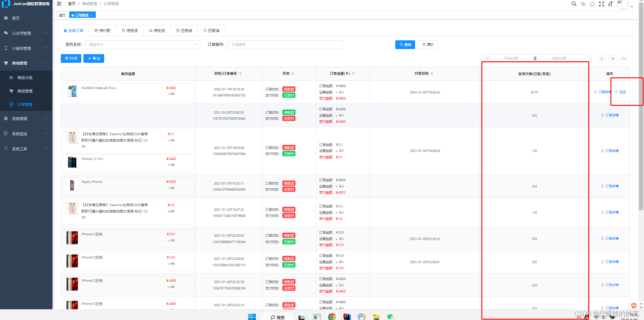Click the 清空 clear button

[428, 45]
